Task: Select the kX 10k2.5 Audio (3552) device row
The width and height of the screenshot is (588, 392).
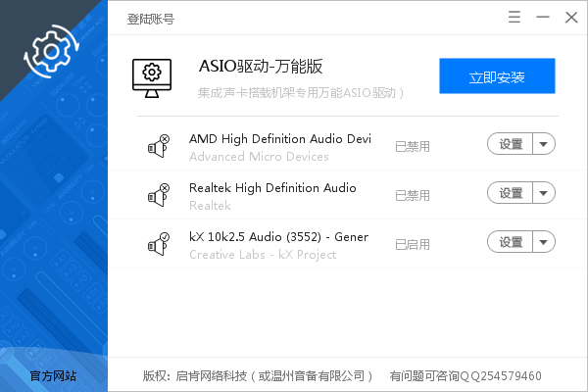Action: (278, 237)
